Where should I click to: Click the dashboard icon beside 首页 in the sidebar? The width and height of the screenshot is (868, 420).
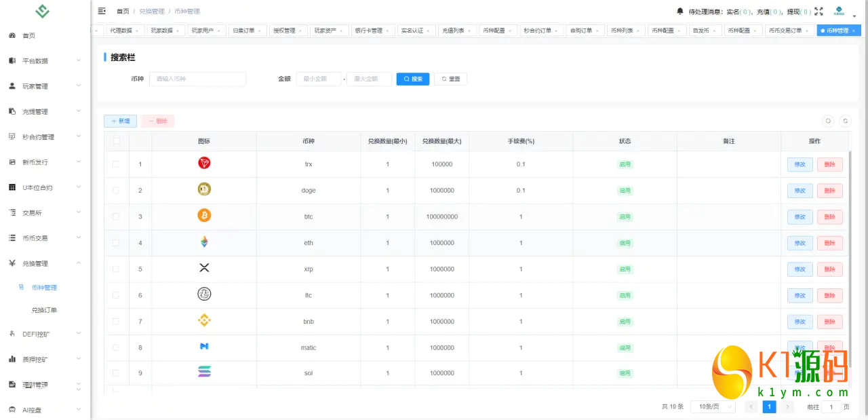click(x=12, y=35)
